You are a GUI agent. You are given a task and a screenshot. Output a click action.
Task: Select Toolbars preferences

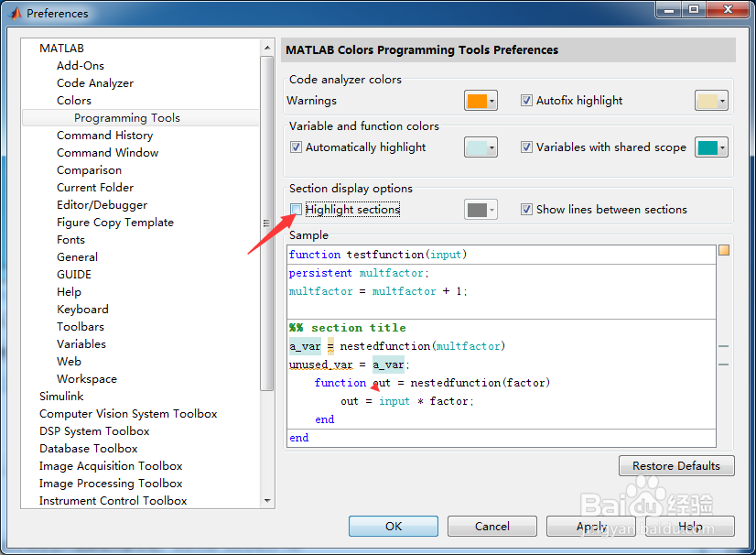pyautogui.click(x=80, y=326)
